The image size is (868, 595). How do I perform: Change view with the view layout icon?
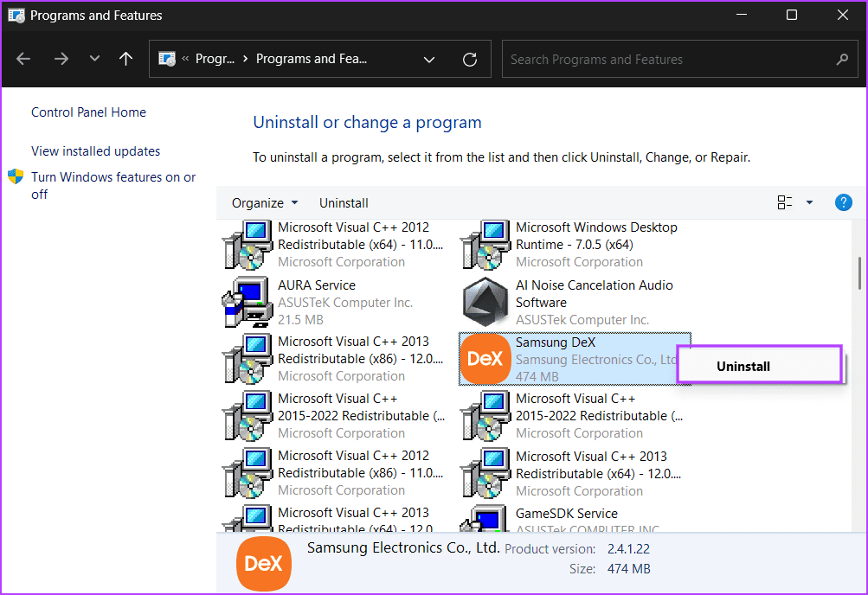pos(784,202)
